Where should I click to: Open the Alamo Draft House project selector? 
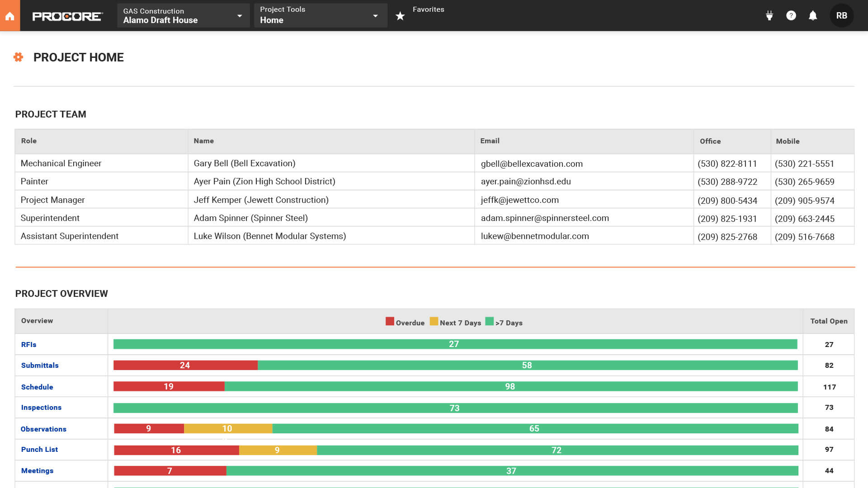coord(183,15)
